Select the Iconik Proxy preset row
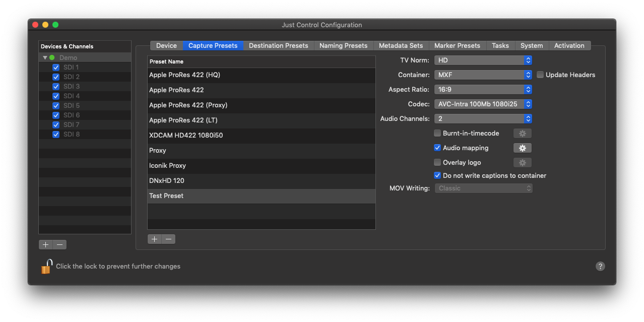Screen dimensions: 644x322 coord(262,166)
